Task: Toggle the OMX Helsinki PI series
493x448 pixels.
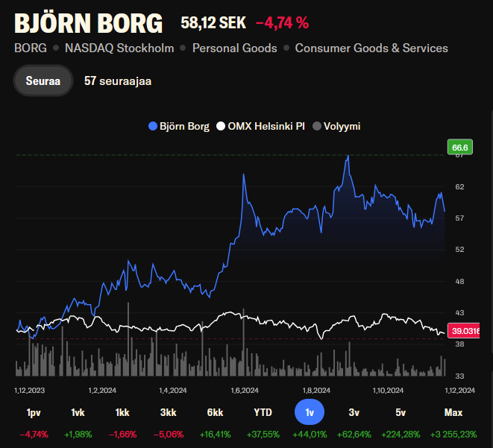Action: (260, 126)
